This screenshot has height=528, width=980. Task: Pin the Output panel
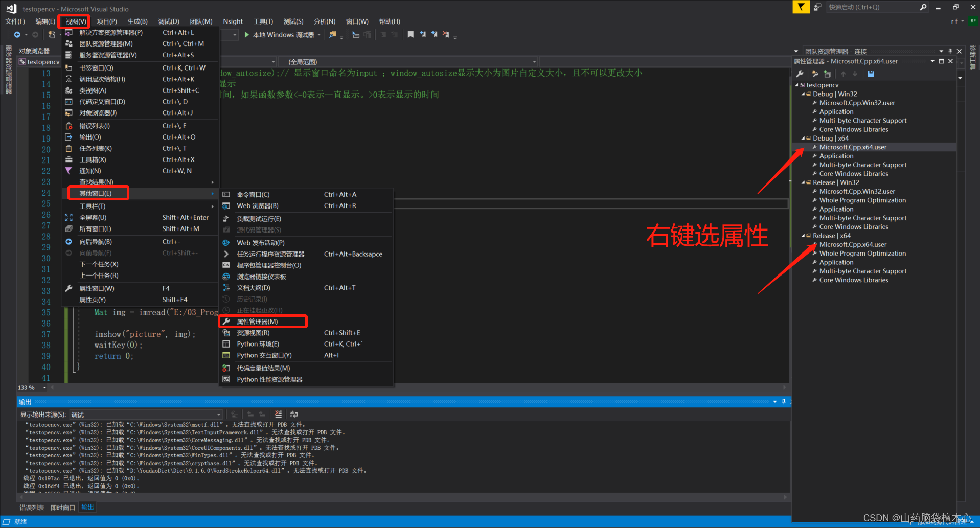tap(784, 402)
